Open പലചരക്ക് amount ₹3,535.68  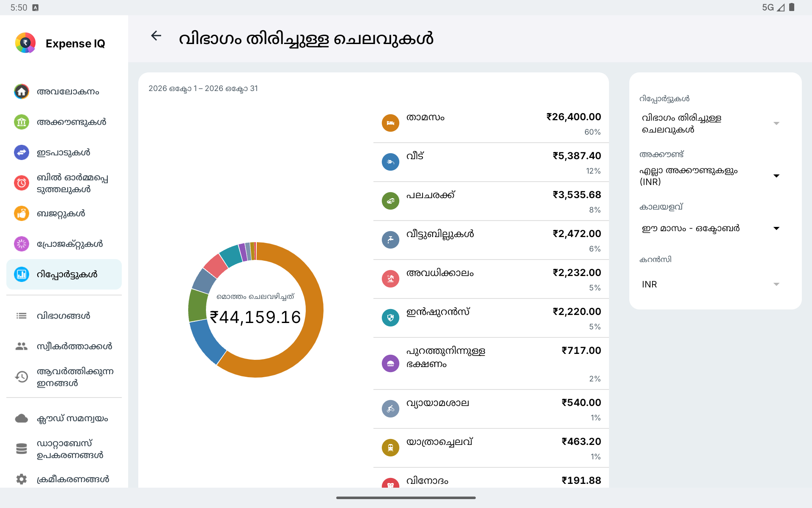tap(577, 195)
